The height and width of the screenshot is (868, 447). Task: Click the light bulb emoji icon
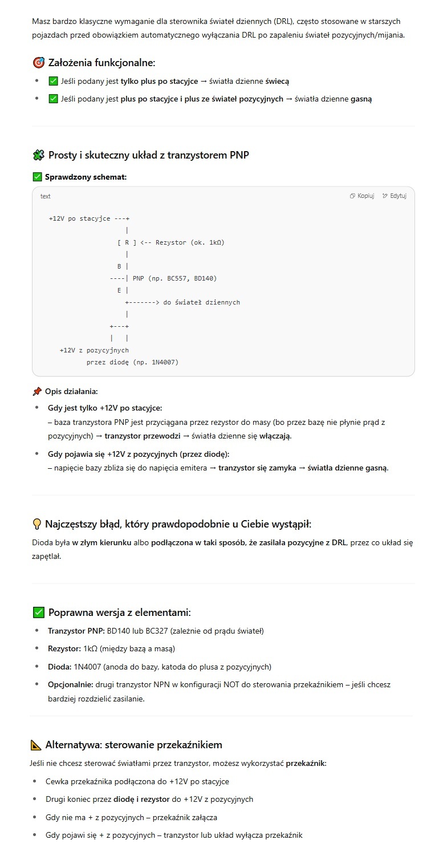pos(38,524)
